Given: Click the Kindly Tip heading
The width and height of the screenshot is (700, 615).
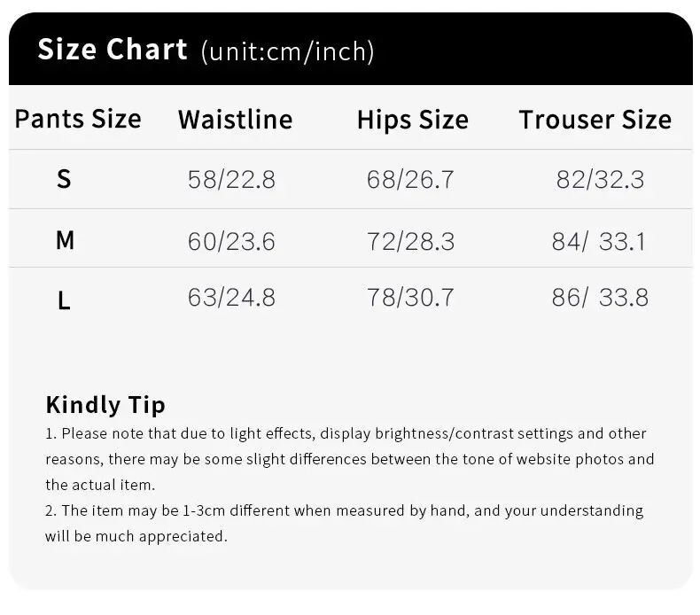Looking at the screenshot, I should [105, 406].
